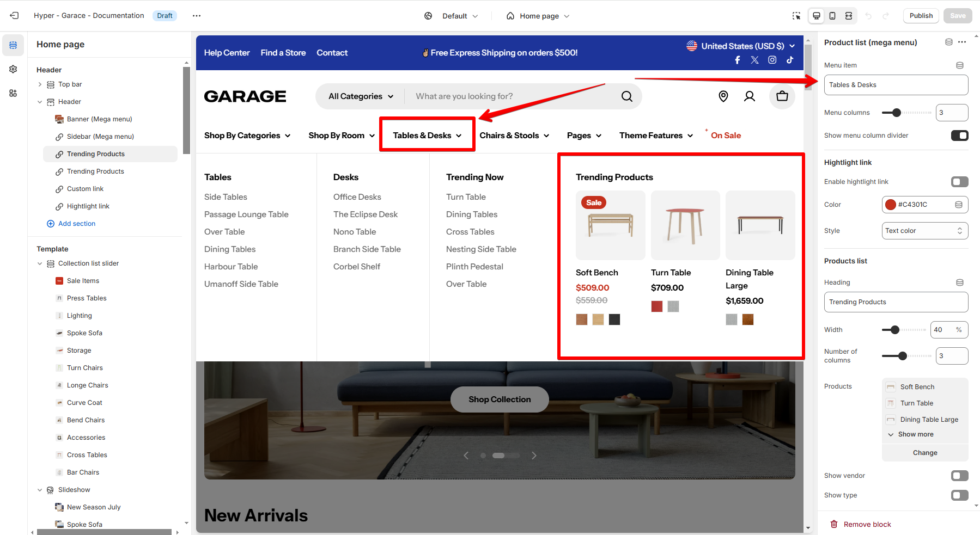Click the Instagram icon in top bar
980x535 pixels.
point(772,60)
